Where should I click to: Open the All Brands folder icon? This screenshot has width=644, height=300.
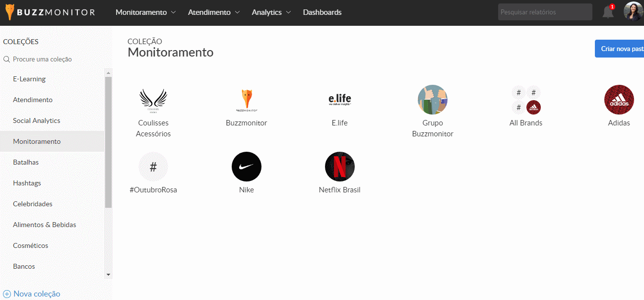[x=526, y=100]
